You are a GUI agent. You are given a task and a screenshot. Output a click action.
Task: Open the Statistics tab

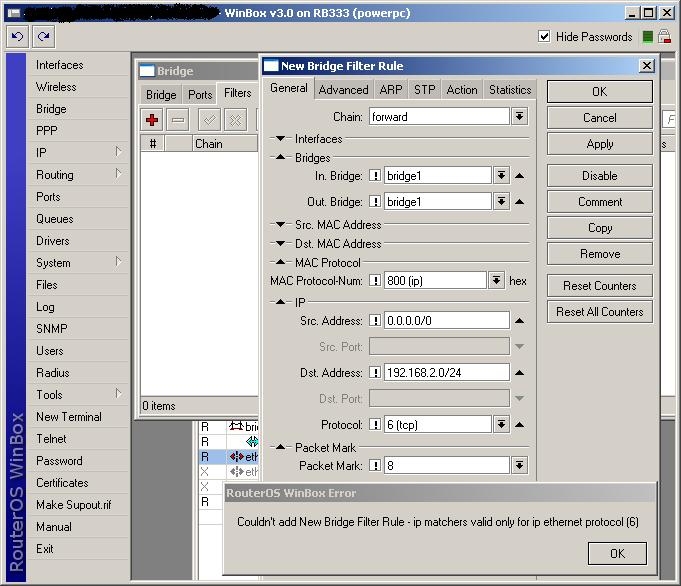tap(509, 90)
